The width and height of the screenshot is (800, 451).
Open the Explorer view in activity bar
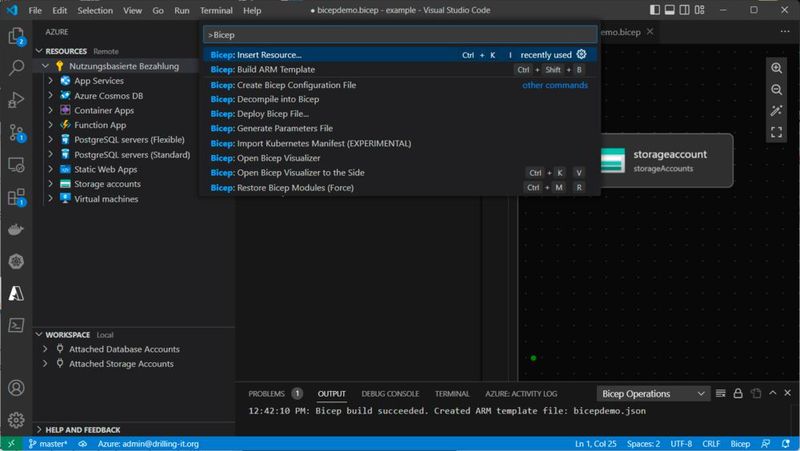[16, 37]
